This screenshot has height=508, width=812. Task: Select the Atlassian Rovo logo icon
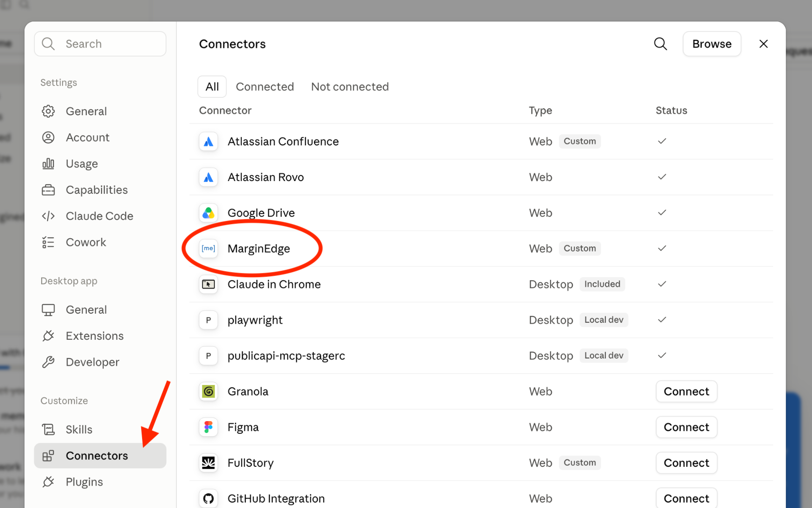click(208, 177)
